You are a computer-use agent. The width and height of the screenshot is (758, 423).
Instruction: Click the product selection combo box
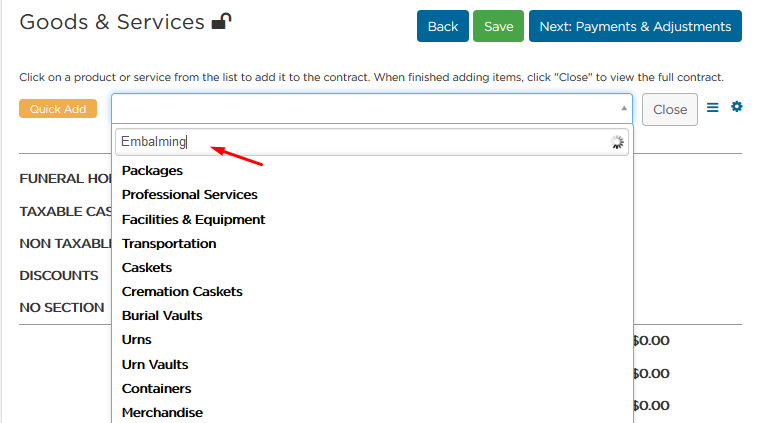click(372, 109)
